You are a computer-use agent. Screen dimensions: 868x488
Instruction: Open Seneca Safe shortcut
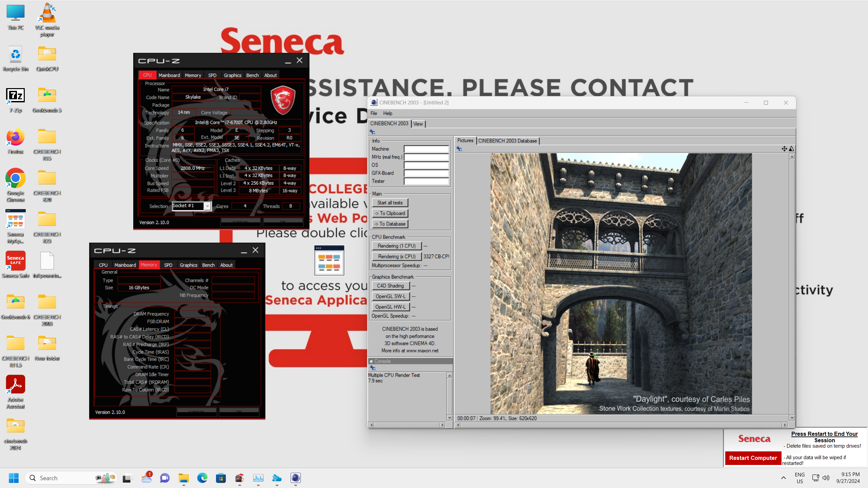pyautogui.click(x=16, y=264)
